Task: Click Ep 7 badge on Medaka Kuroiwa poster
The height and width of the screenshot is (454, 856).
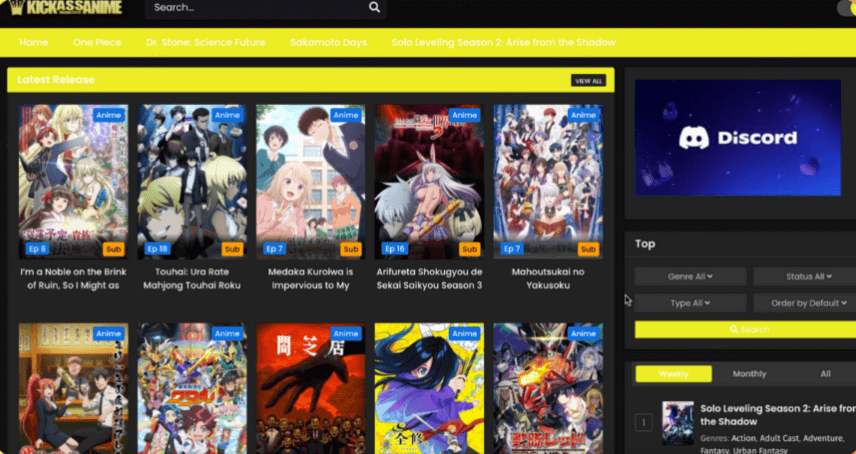Action: coord(273,248)
